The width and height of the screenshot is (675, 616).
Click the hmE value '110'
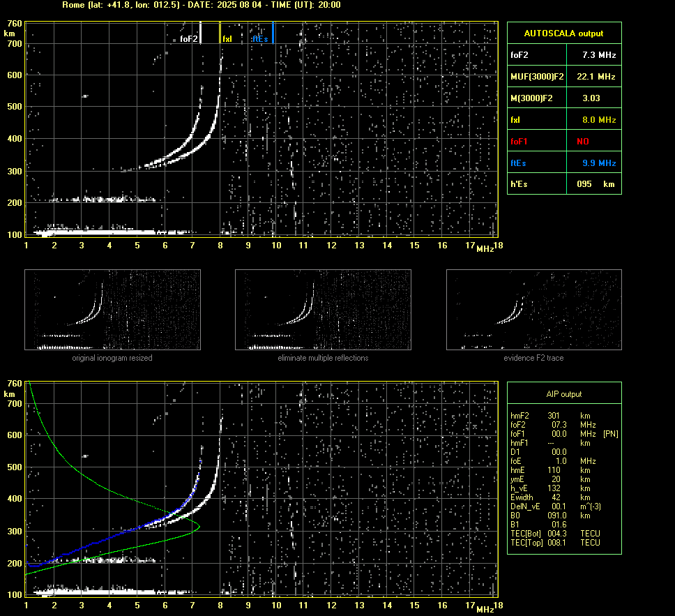tap(554, 470)
